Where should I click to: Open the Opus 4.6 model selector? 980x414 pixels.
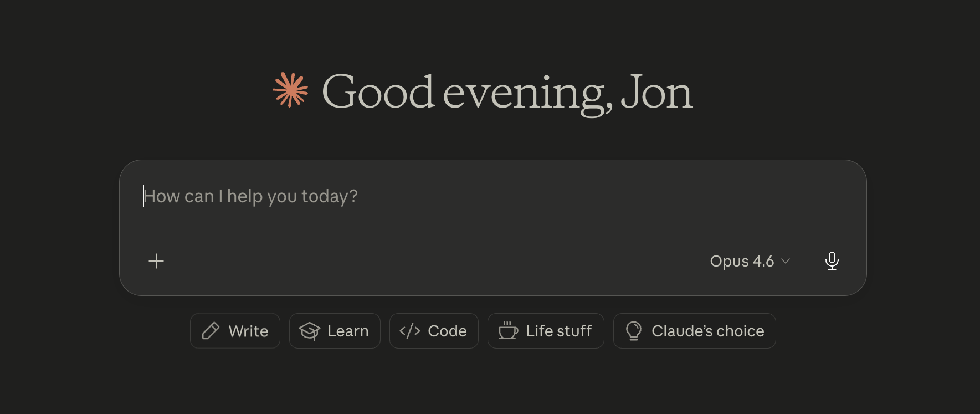[742, 260]
